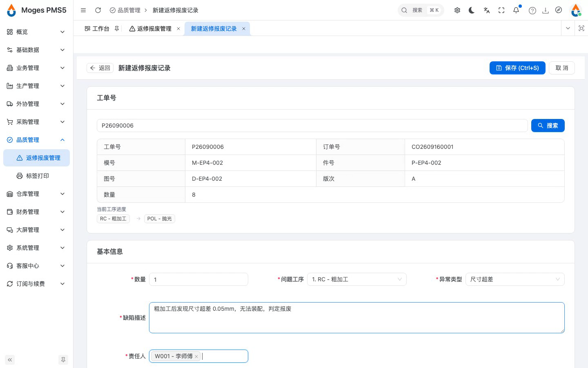
Task: Select 返修报废管理 in the sidebar
Action: click(x=36, y=158)
